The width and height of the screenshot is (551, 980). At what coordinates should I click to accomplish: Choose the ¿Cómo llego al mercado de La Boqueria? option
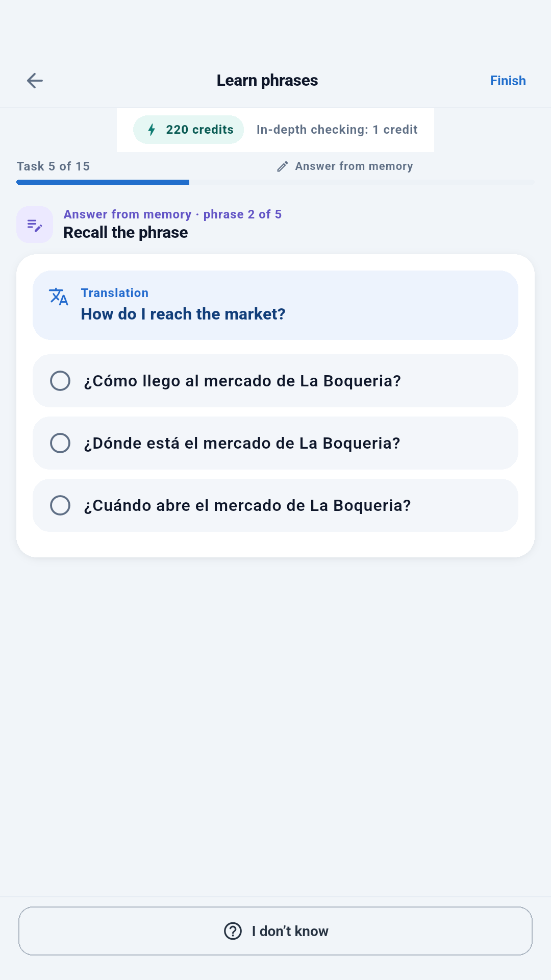(275, 381)
